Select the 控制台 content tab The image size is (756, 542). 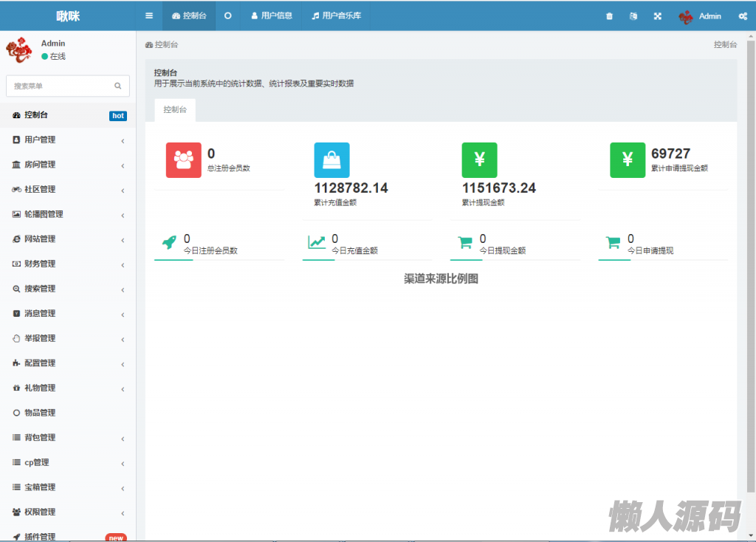point(175,109)
